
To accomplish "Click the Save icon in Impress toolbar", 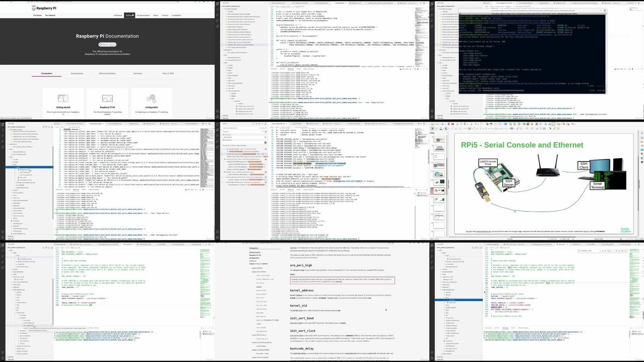I will [x=442, y=124].
